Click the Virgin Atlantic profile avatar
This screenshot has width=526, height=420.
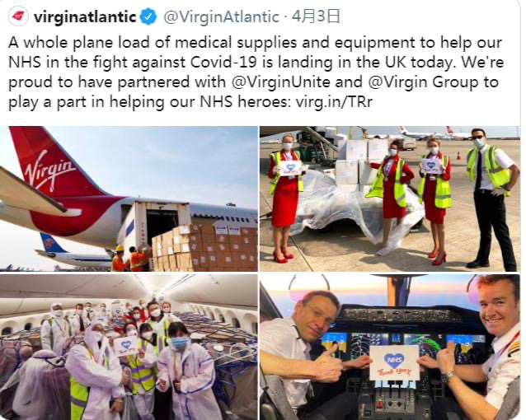point(18,16)
